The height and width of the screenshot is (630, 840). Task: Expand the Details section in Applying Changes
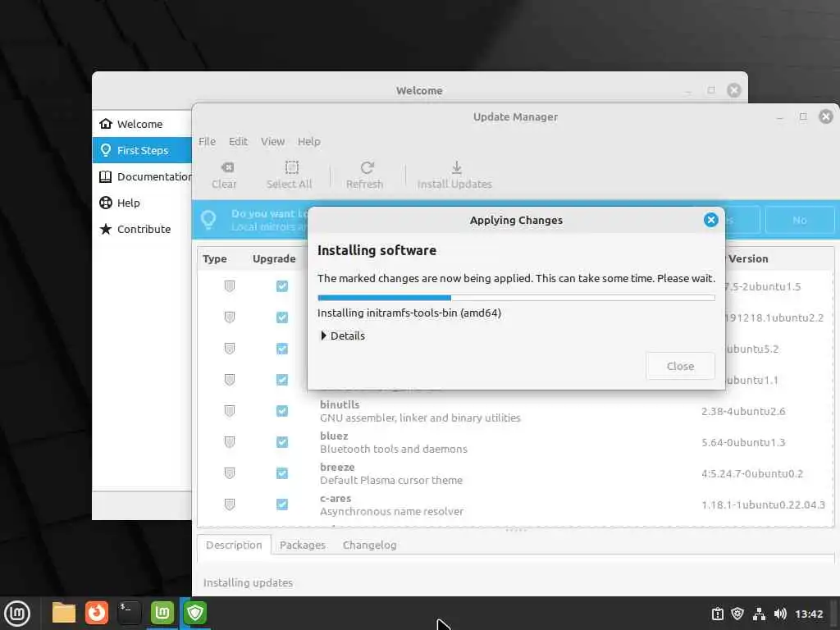pyautogui.click(x=342, y=336)
